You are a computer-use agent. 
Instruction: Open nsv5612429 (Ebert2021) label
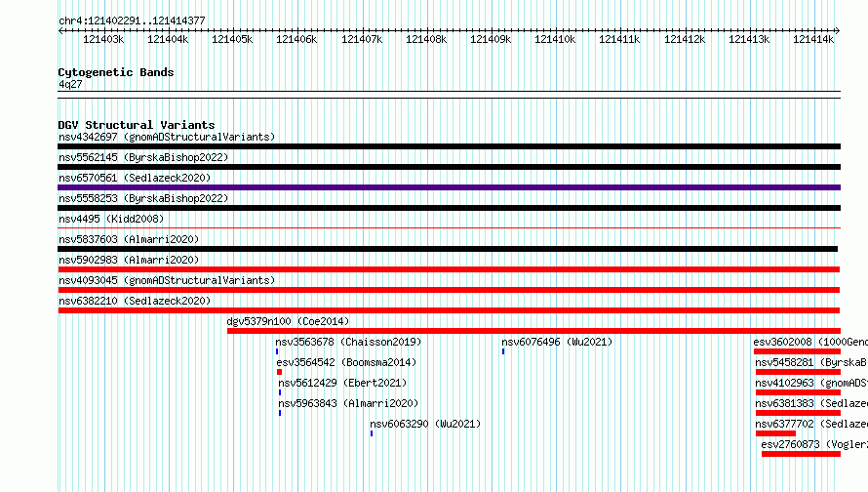[x=342, y=383]
